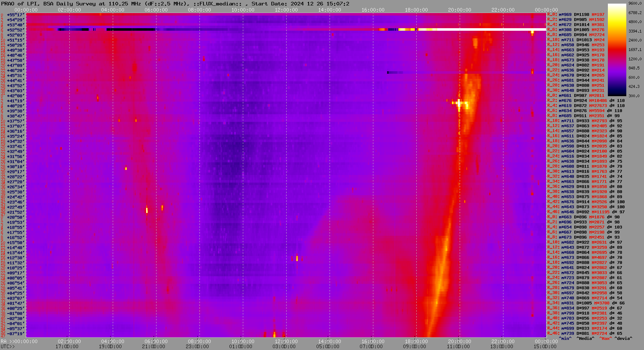Click the declination label +30°10'
The width and height of the screenshot is (644, 350).
15,167
